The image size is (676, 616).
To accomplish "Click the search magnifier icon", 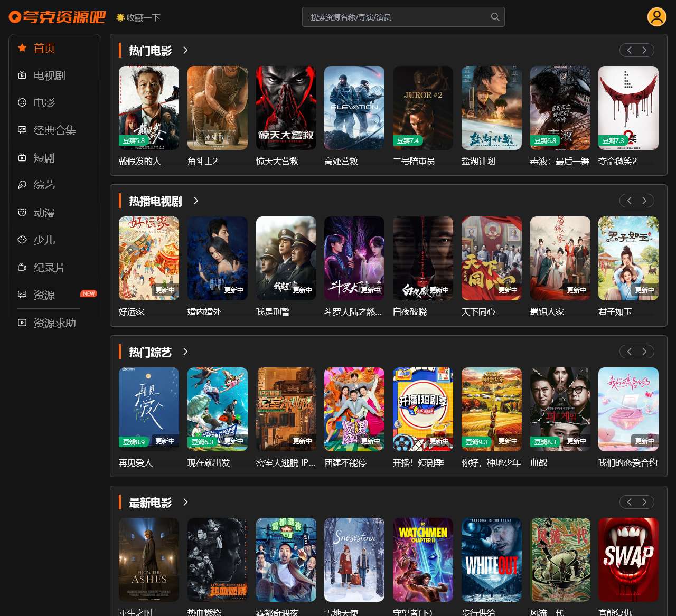I will 495,17.
